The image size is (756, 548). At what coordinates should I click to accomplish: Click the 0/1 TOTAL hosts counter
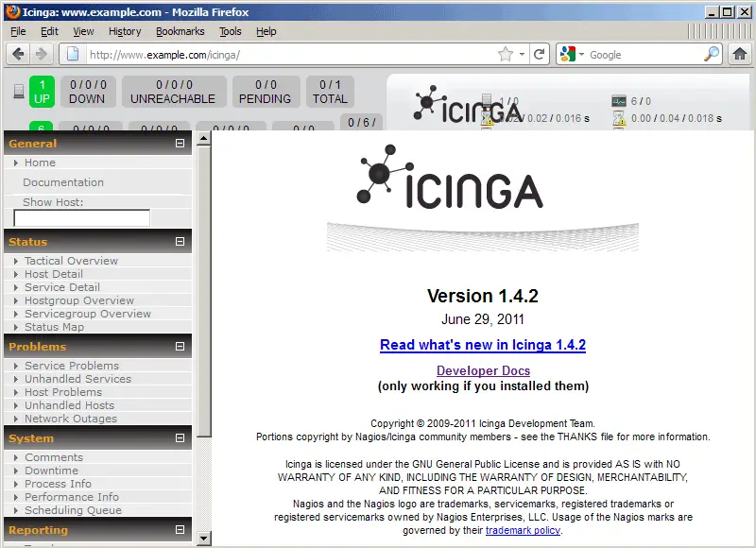pyautogui.click(x=330, y=92)
